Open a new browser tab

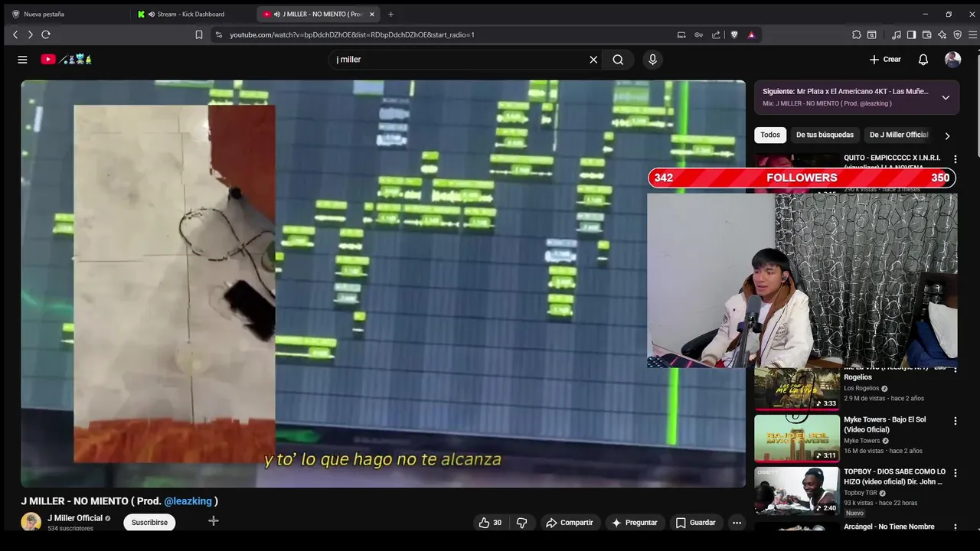(x=390, y=14)
